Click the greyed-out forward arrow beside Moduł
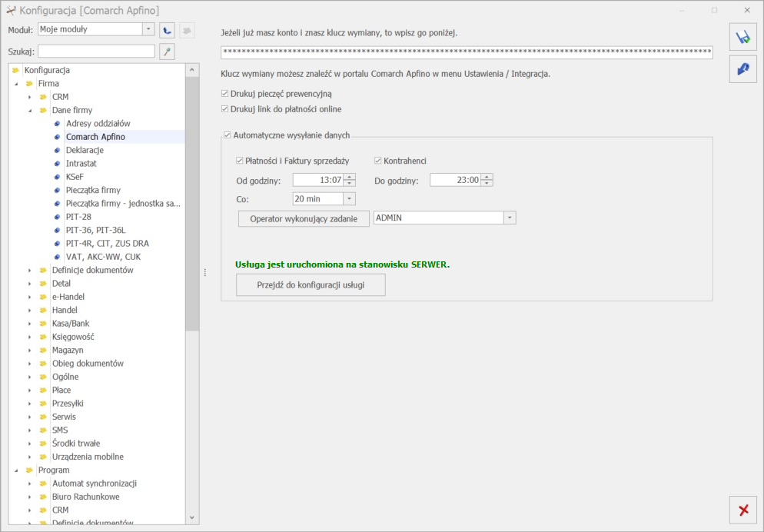The height and width of the screenshot is (532, 764). click(x=187, y=30)
